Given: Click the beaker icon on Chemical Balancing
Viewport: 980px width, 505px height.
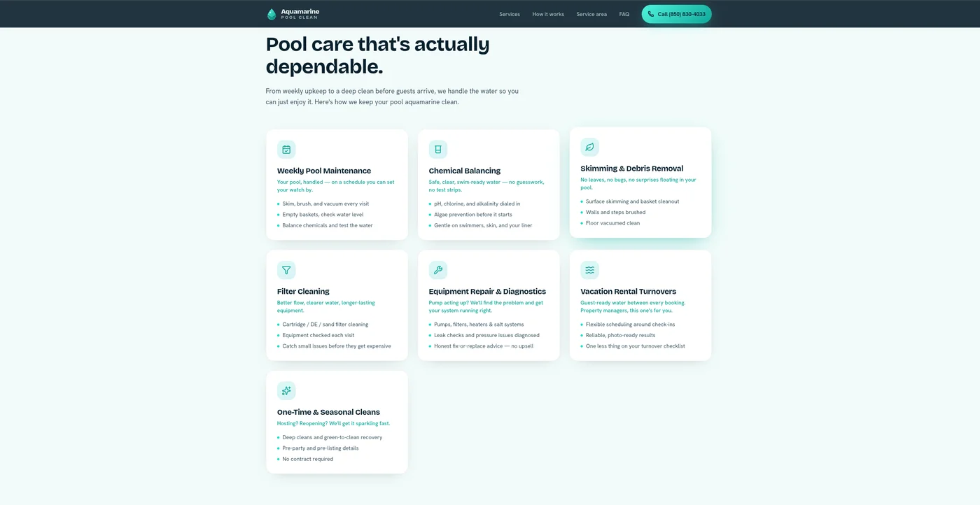Looking at the screenshot, I should 438,150.
